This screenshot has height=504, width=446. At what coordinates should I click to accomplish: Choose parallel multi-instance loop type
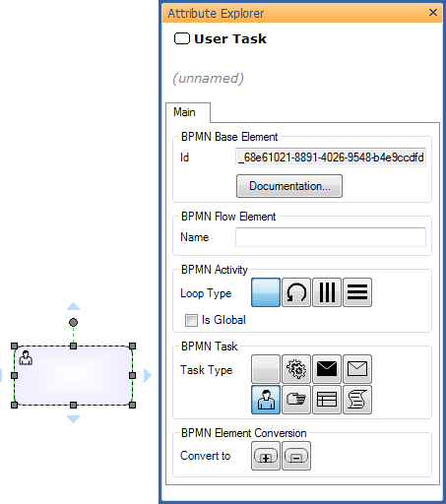tap(327, 292)
